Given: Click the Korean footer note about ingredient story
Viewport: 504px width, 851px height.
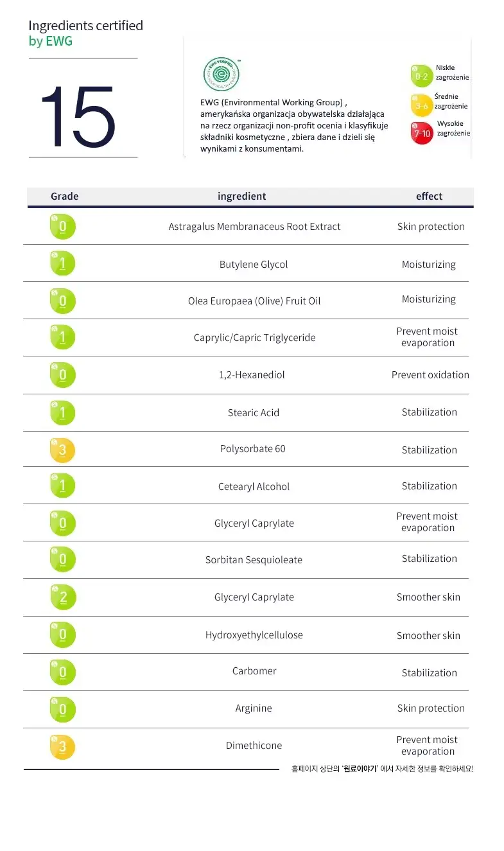Looking at the screenshot, I should [x=382, y=768].
